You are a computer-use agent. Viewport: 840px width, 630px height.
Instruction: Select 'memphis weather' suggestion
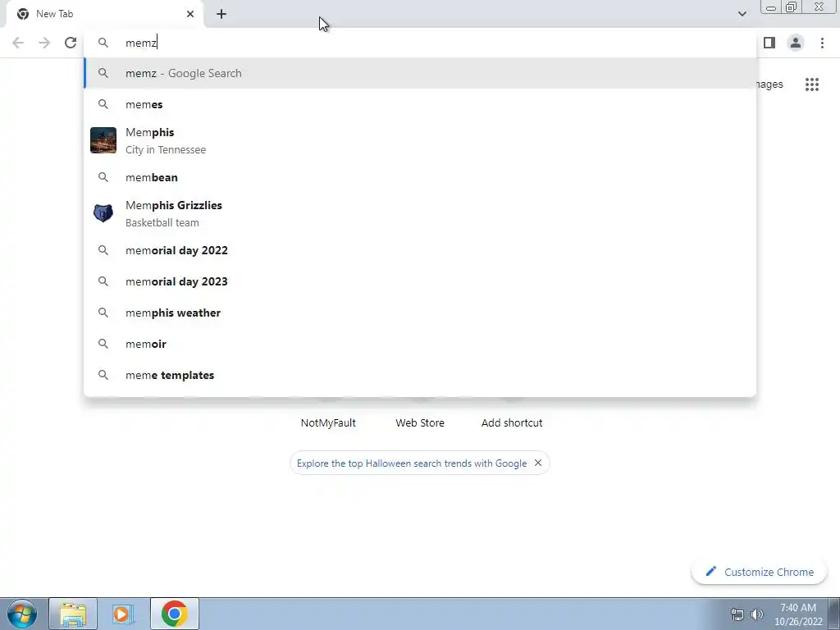pos(420,313)
